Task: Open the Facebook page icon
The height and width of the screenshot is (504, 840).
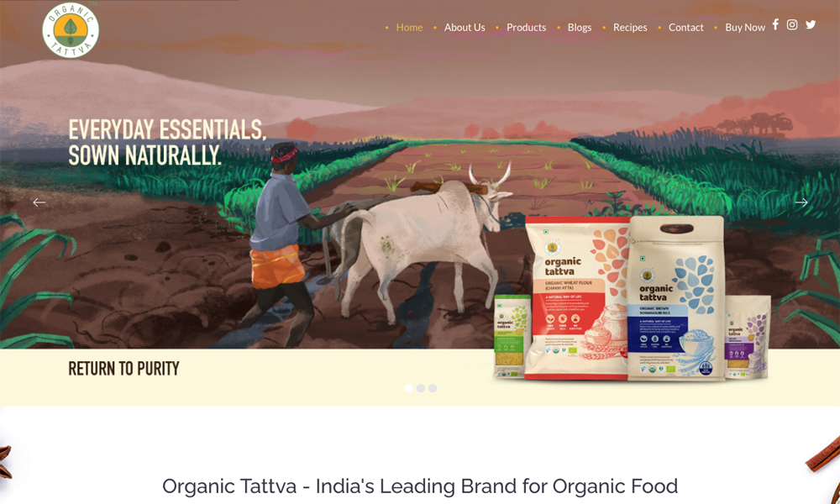Action: pyautogui.click(x=775, y=24)
